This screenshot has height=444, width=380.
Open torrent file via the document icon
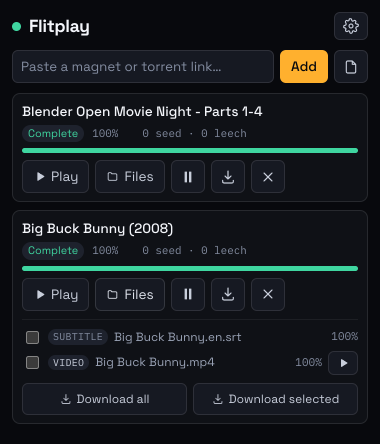(x=351, y=67)
